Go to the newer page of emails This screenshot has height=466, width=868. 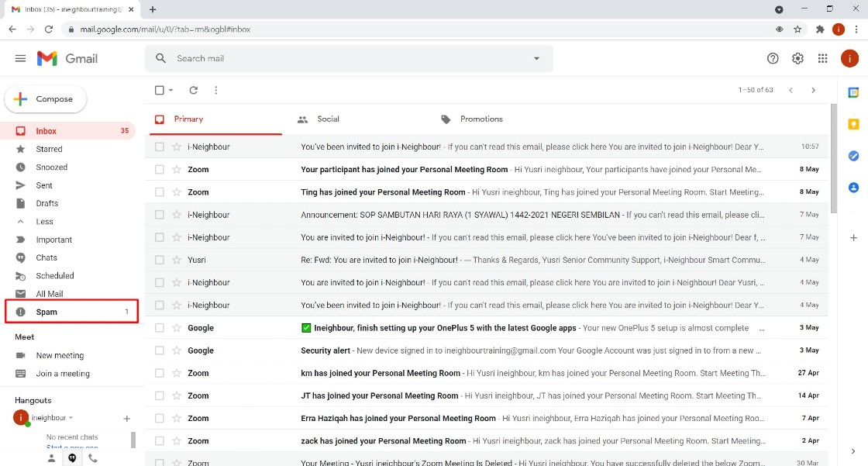pyautogui.click(x=790, y=90)
